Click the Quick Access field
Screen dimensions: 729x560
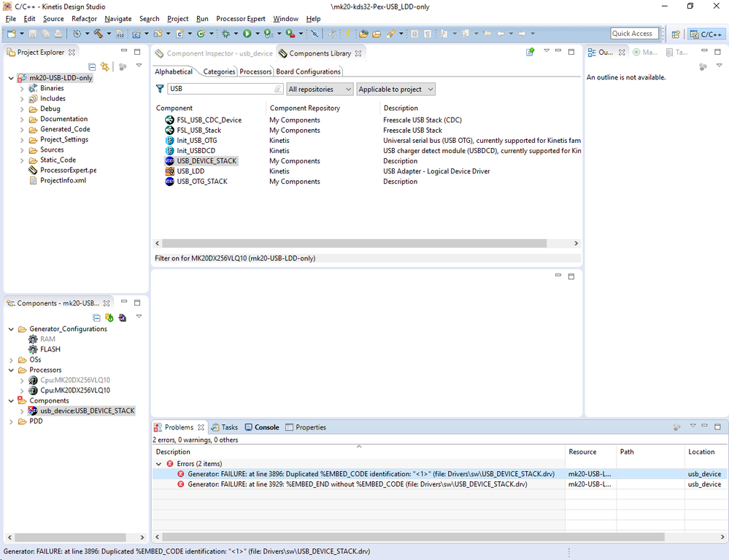click(x=635, y=34)
